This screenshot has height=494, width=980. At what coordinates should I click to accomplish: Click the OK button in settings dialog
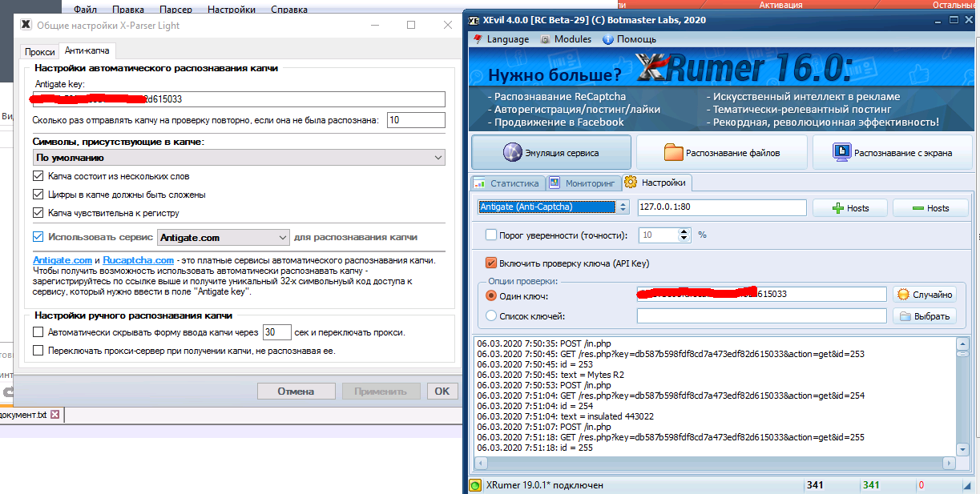(442, 392)
